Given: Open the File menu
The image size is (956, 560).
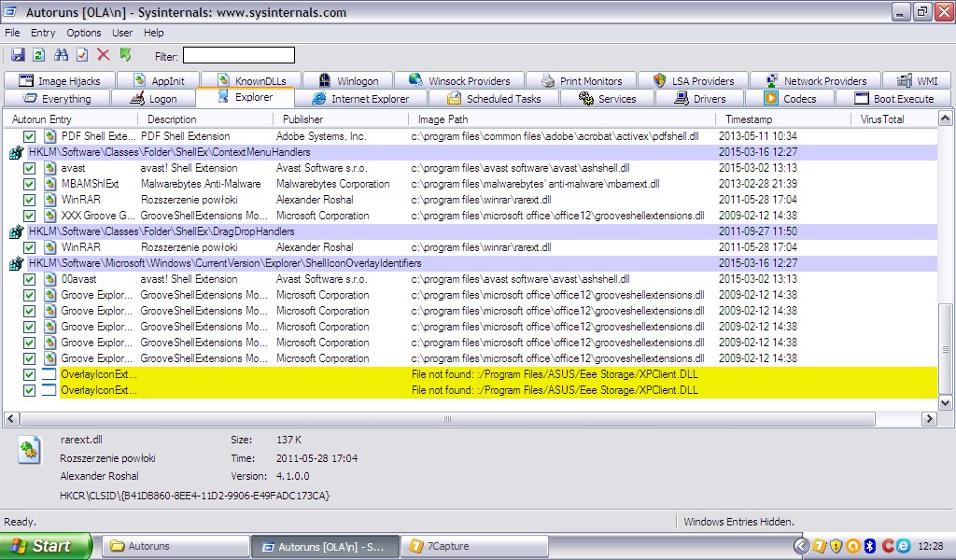Looking at the screenshot, I should tap(12, 33).
